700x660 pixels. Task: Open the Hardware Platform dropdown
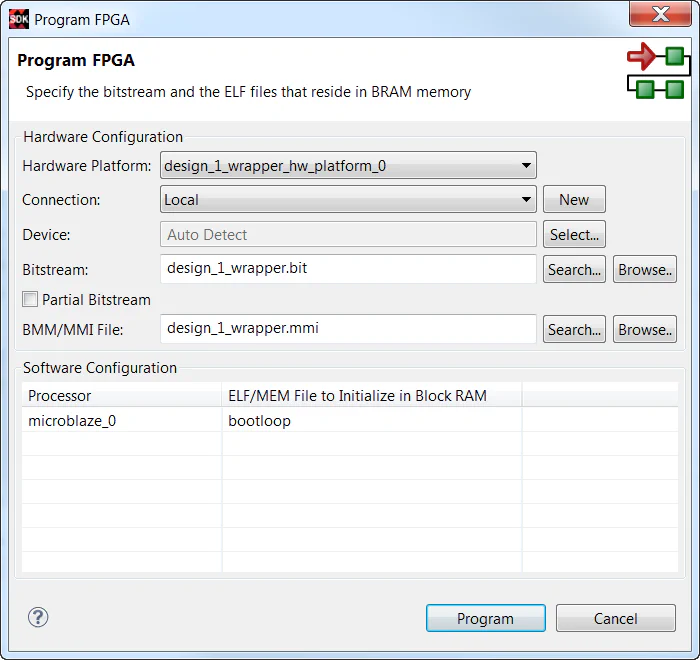coord(348,166)
